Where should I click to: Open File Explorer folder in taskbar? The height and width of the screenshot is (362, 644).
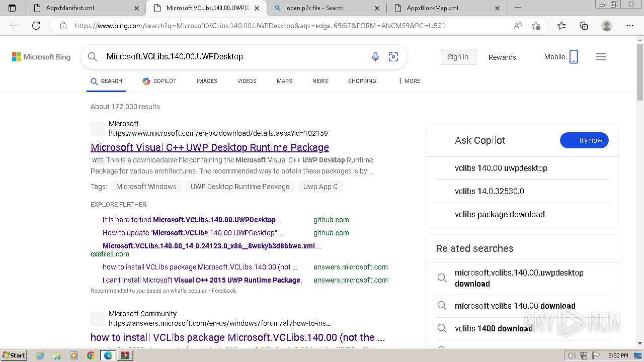(x=57, y=355)
